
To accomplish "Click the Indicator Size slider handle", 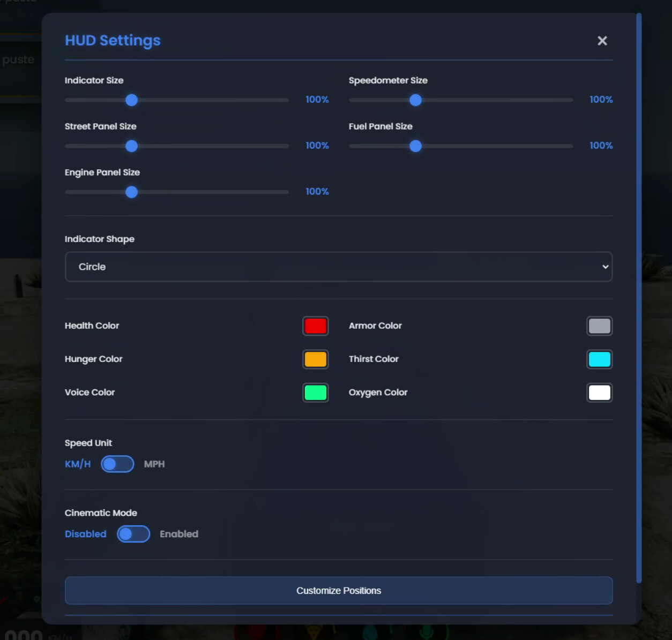I will tap(131, 100).
